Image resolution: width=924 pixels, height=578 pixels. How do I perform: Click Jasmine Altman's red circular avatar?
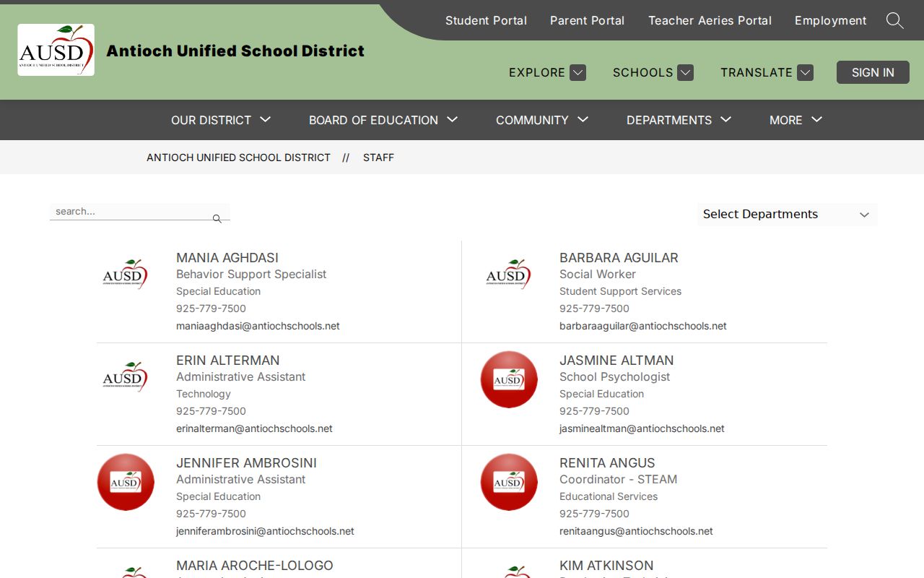pos(509,379)
